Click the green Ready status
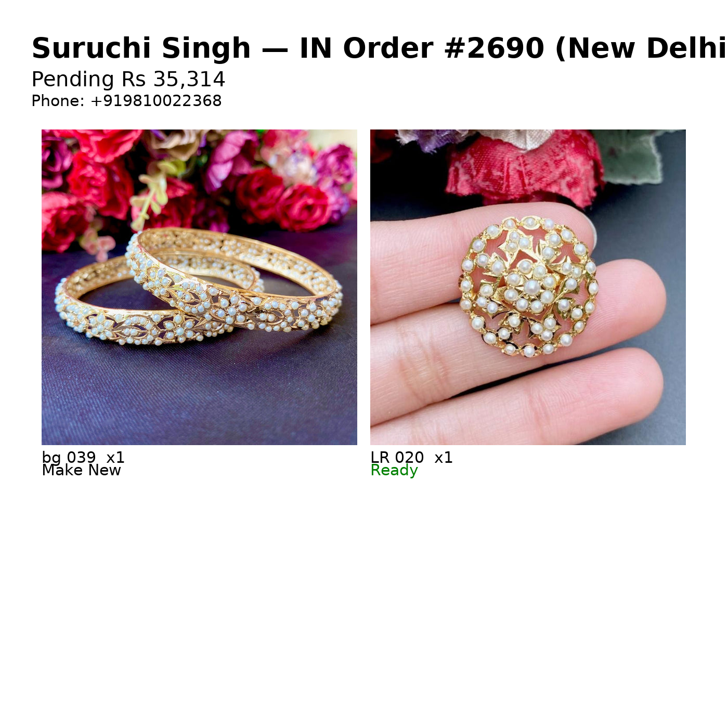This screenshot has height=728, width=728. point(394,471)
